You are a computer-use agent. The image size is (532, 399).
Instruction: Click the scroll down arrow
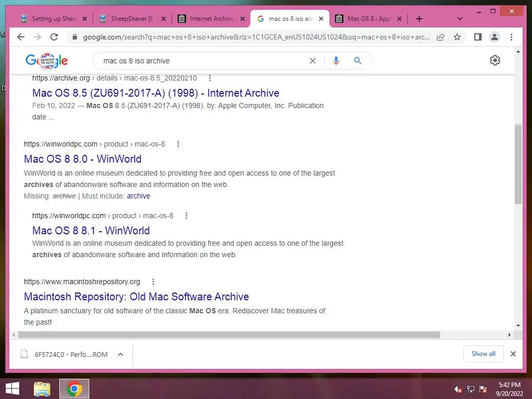(x=518, y=325)
